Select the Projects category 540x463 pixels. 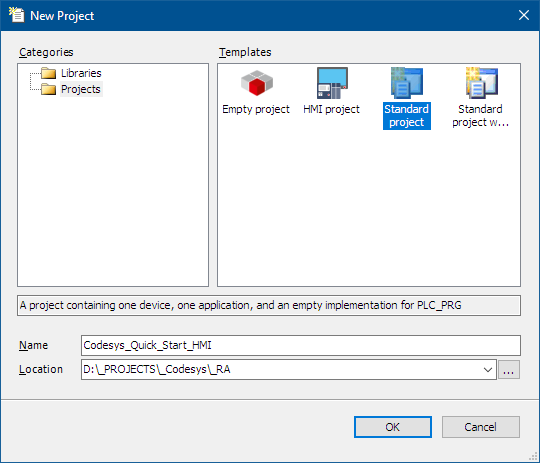pos(81,89)
